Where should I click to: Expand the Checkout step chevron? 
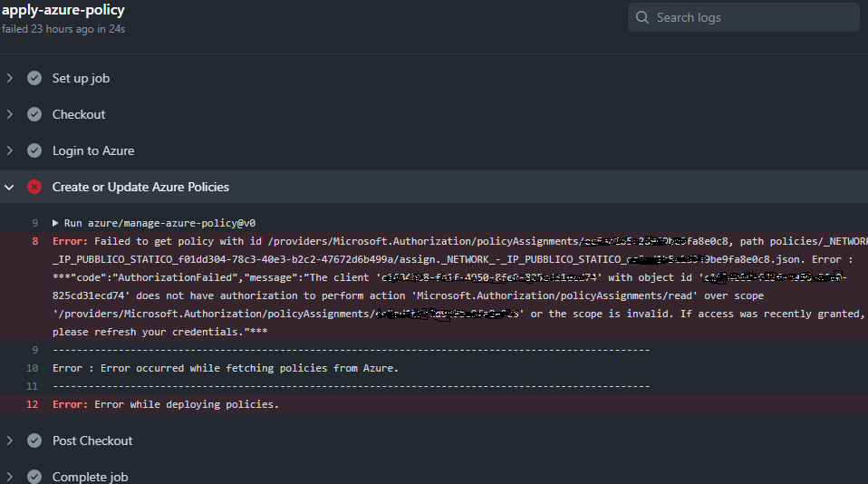coord(9,114)
